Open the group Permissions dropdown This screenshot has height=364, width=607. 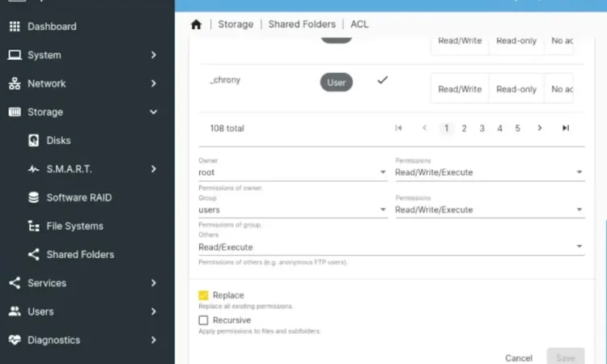pos(490,210)
